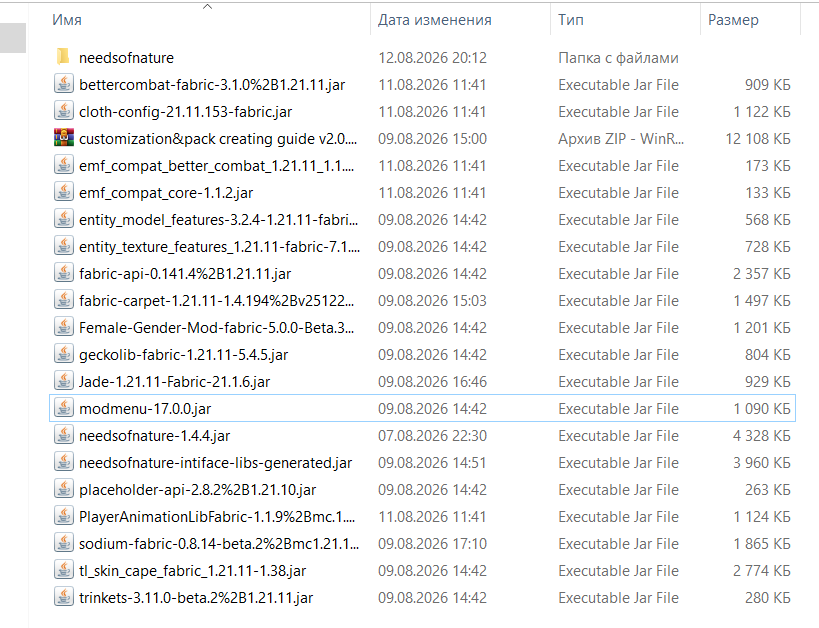Sort files by the Имя column header
Screen dimensions: 819x628
(67, 20)
